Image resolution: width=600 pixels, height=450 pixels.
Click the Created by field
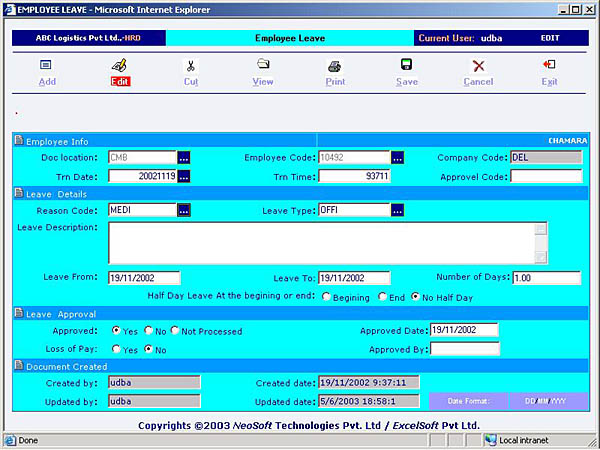tap(154, 382)
